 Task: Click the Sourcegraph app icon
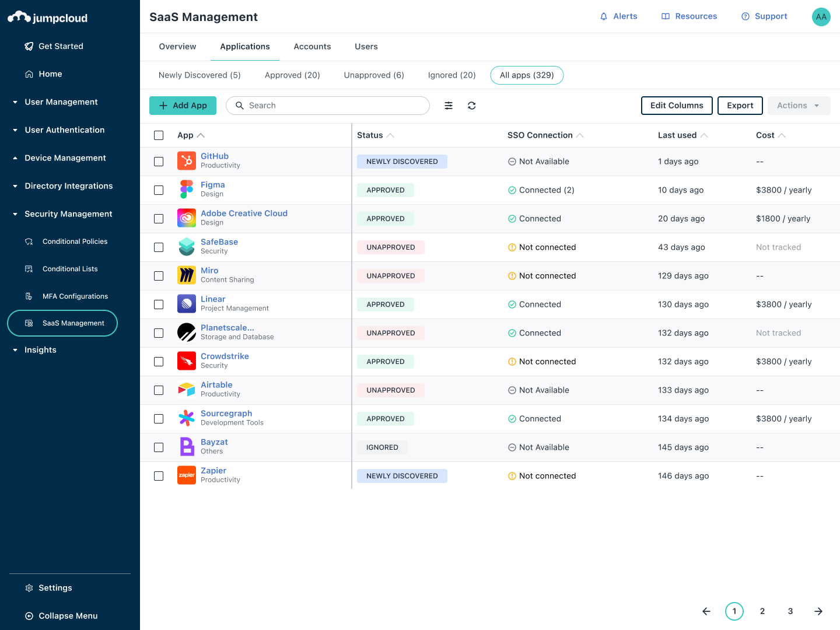[x=187, y=418]
